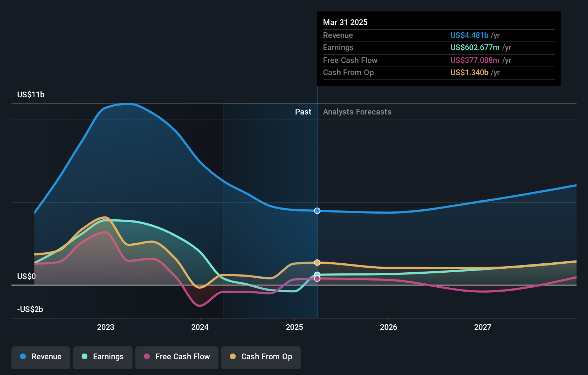Click the 2023 axis label
Screen dimensions: 588x375
point(106,327)
